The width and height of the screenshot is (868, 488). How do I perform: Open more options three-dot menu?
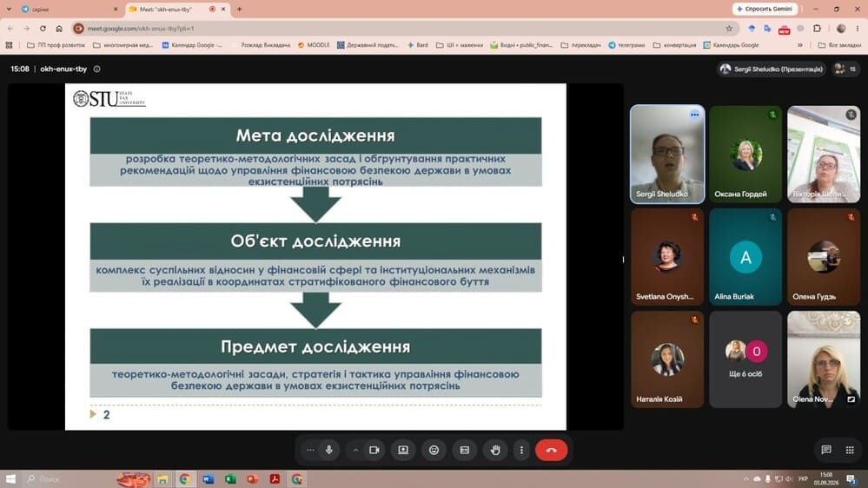521,451
